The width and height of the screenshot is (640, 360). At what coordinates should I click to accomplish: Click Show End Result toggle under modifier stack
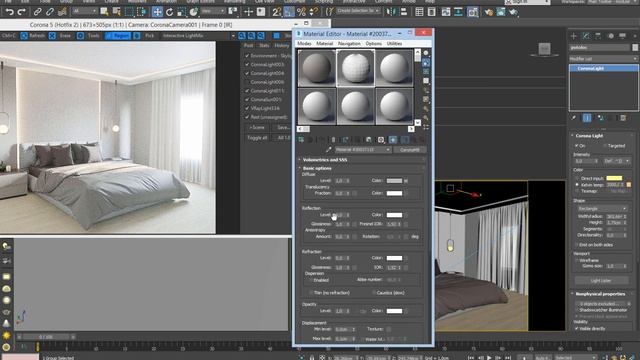point(587,118)
